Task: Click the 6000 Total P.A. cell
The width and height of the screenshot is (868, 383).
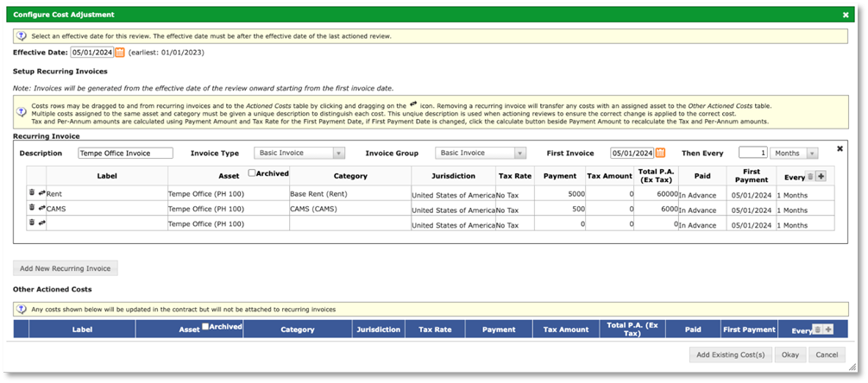Action: (x=657, y=209)
